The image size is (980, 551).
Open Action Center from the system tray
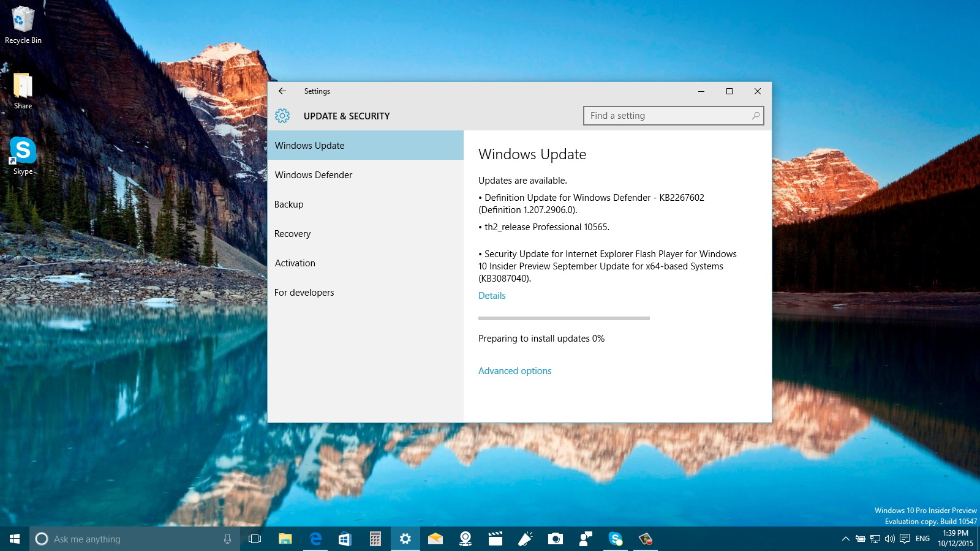click(x=905, y=539)
